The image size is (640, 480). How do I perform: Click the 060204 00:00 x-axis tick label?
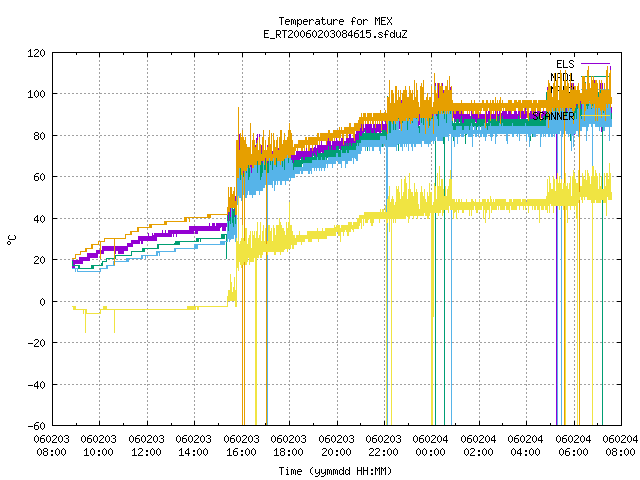point(431,445)
